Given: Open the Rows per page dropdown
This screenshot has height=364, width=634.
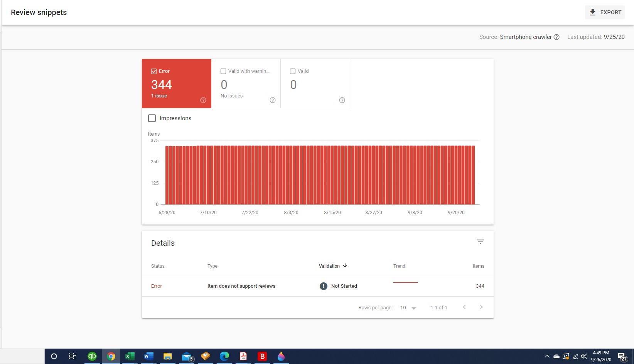Looking at the screenshot, I should [x=408, y=308].
